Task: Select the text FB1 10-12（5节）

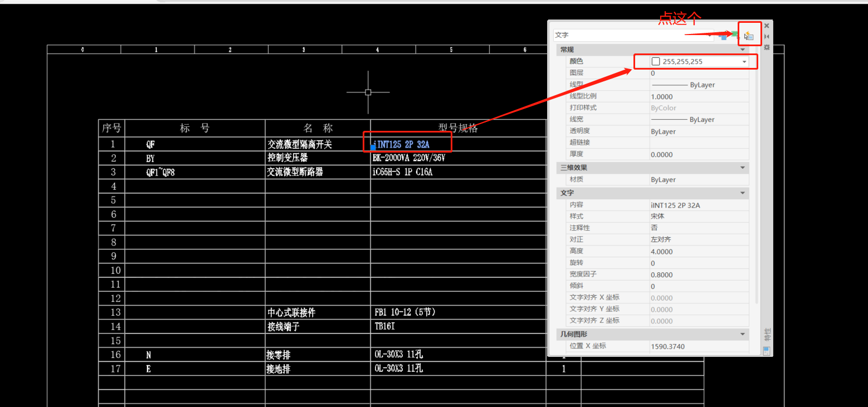Action: (406, 312)
